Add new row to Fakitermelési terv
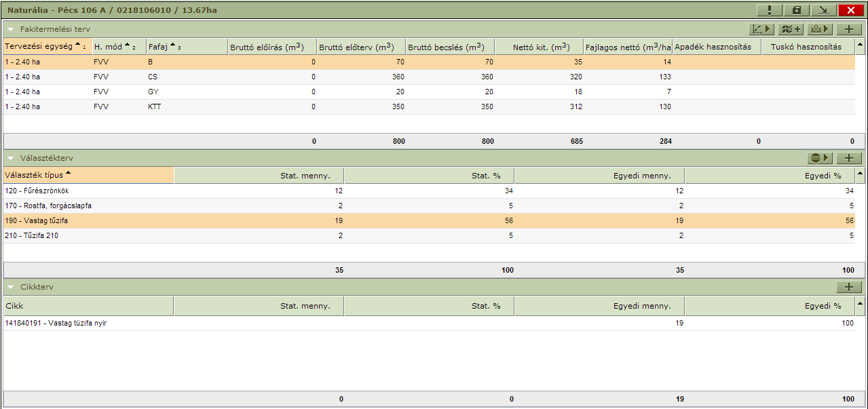Image resolution: width=868 pixels, height=409 pixels. click(x=849, y=29)
